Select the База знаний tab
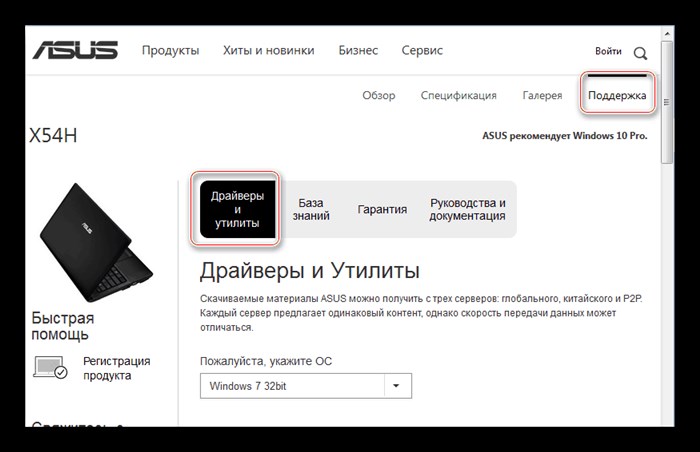Viewport: 700px width, 452px height. [311, 209]
